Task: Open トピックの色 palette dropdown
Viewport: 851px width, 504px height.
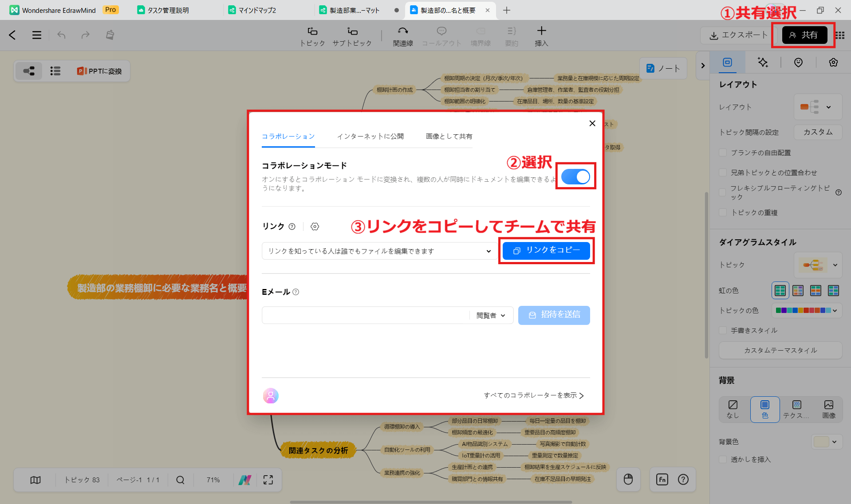Action: click(x=807, y=310)
